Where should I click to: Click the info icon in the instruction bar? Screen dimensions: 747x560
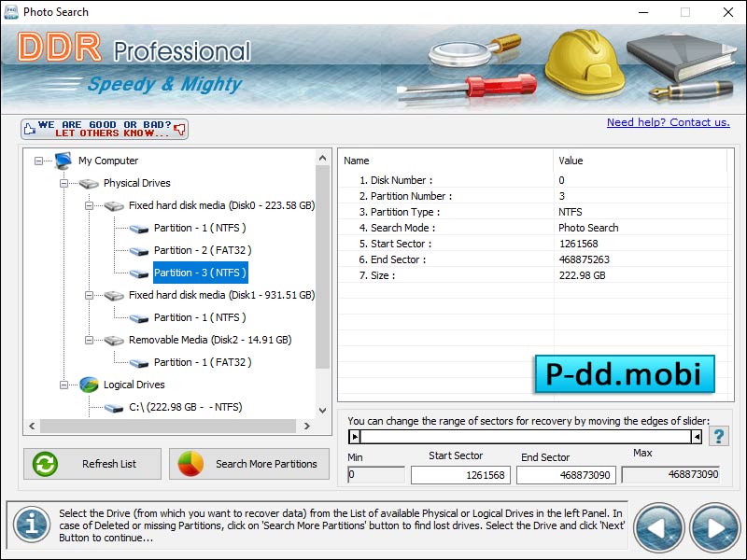tap(31, 525)
